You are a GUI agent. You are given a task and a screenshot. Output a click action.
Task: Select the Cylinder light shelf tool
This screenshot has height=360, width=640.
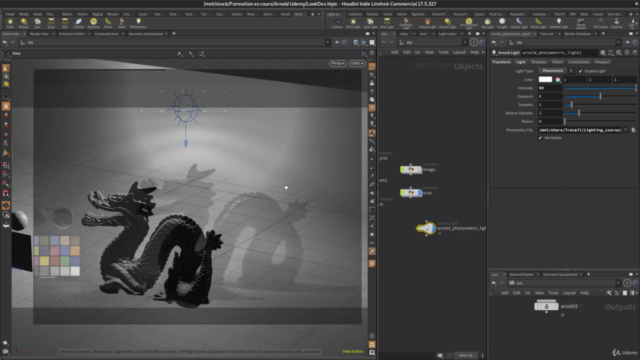coord(78,23)
